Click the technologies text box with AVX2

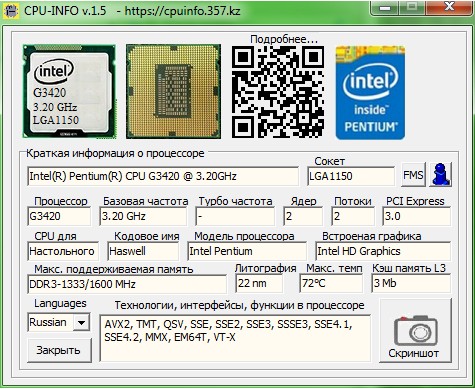[235, 338]
